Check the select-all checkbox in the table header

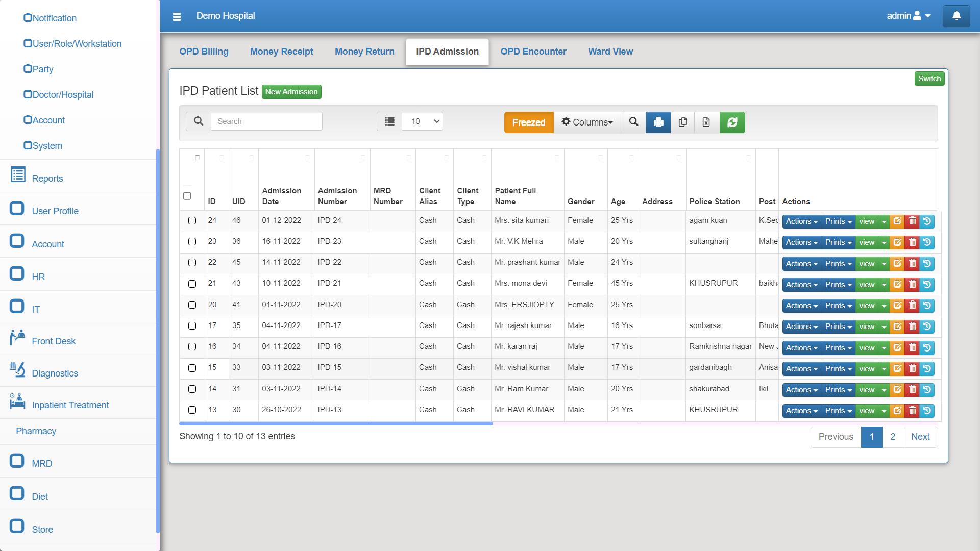click(187, 196)
